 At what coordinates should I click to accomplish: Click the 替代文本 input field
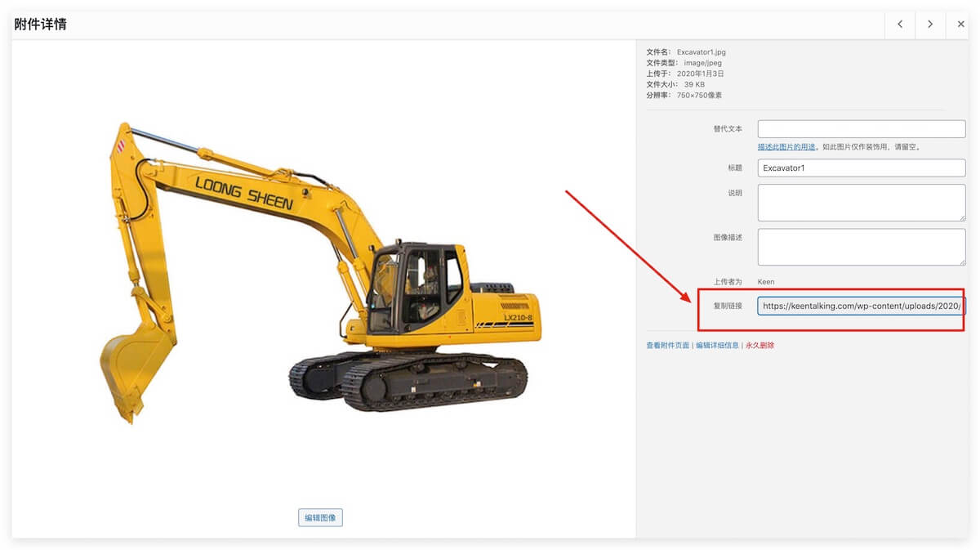click(861, 129)
